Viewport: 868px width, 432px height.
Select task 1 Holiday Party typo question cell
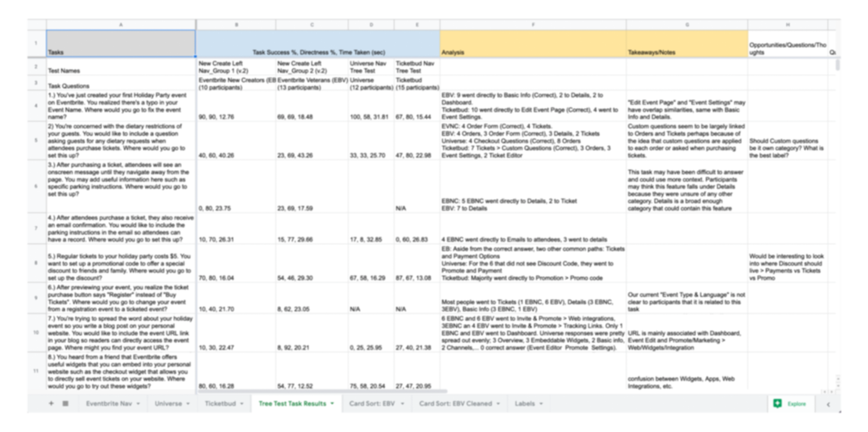121,106
